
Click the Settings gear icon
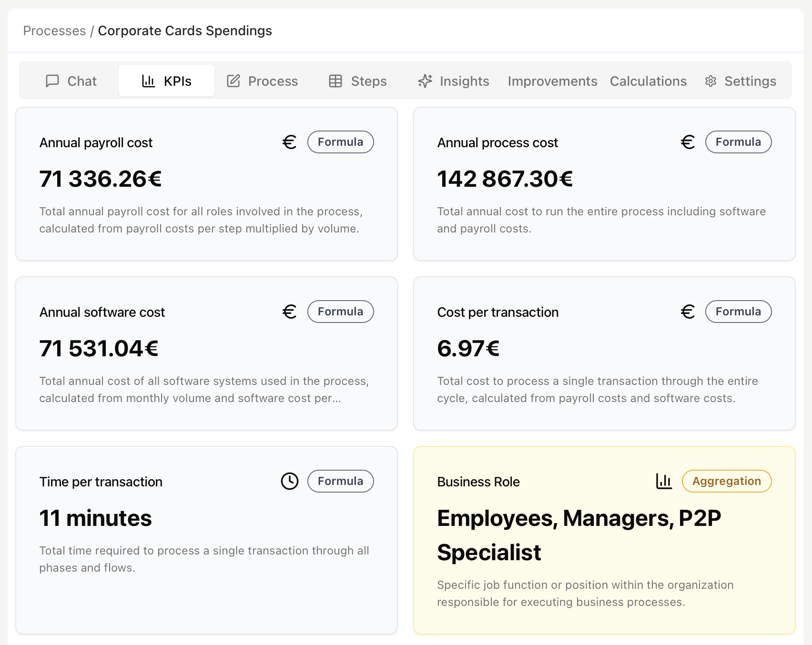click(x=710, y=81)
